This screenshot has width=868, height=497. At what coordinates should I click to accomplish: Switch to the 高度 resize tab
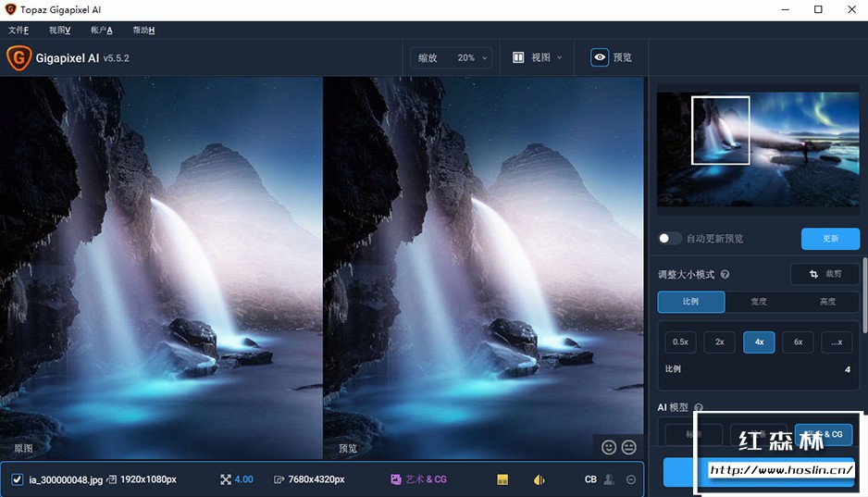(x=827, y=302)
